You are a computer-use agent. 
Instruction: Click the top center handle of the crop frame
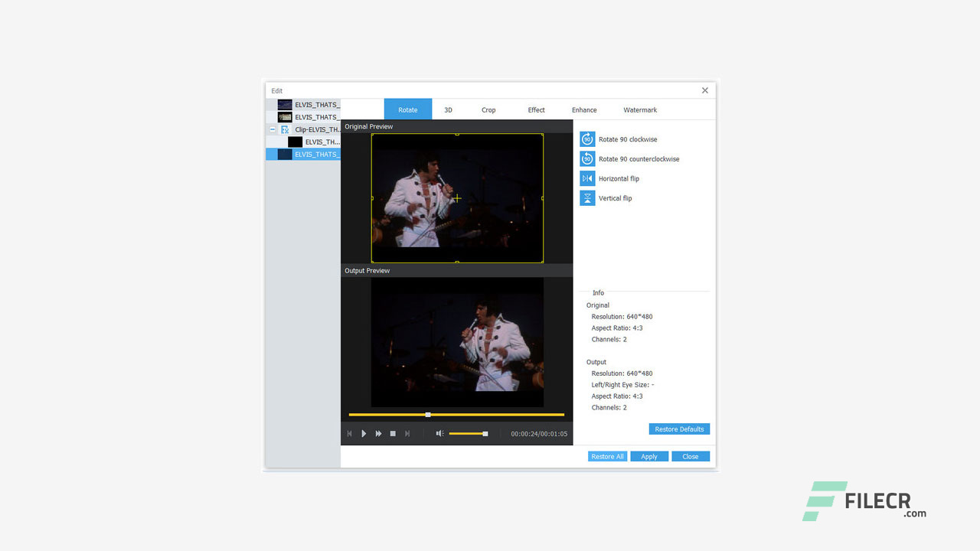457,134
